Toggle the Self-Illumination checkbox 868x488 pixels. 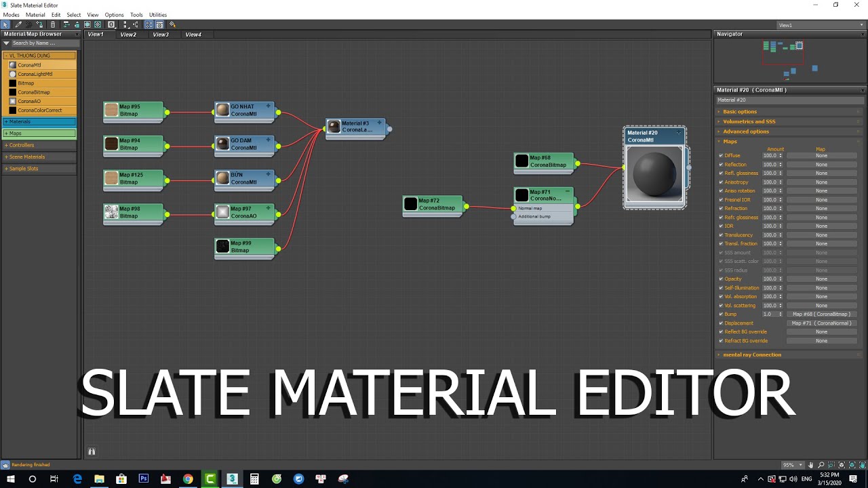point(721,288)
